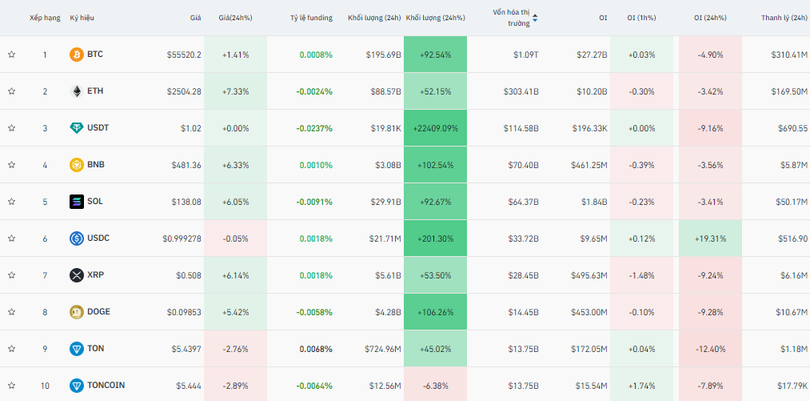Click the XRP logo icon
The image size is (810, 401).
tap(76, 275)
